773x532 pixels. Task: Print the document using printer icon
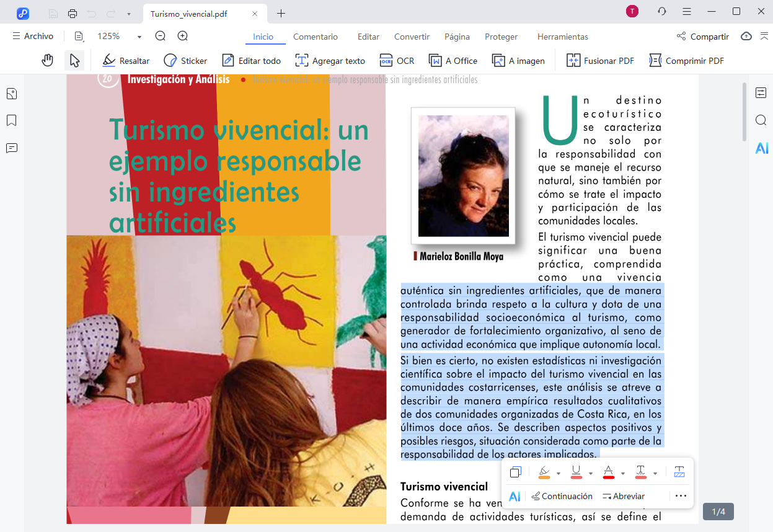[x=73, y=13]
